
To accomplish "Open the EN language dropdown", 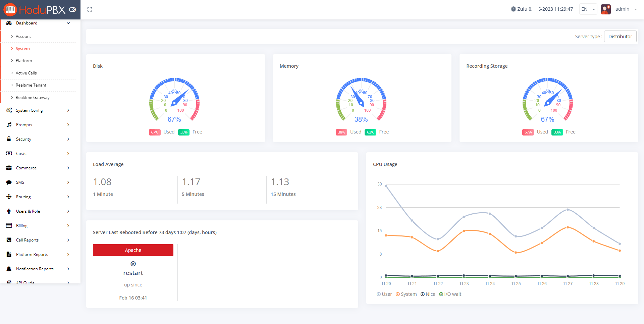I will coord(588,9).
